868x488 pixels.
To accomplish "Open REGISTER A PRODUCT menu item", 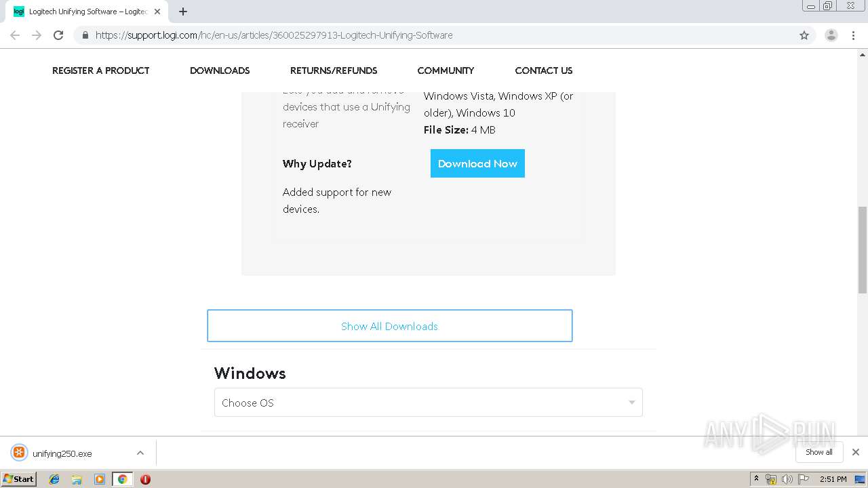I will click(x=100, y=70).
